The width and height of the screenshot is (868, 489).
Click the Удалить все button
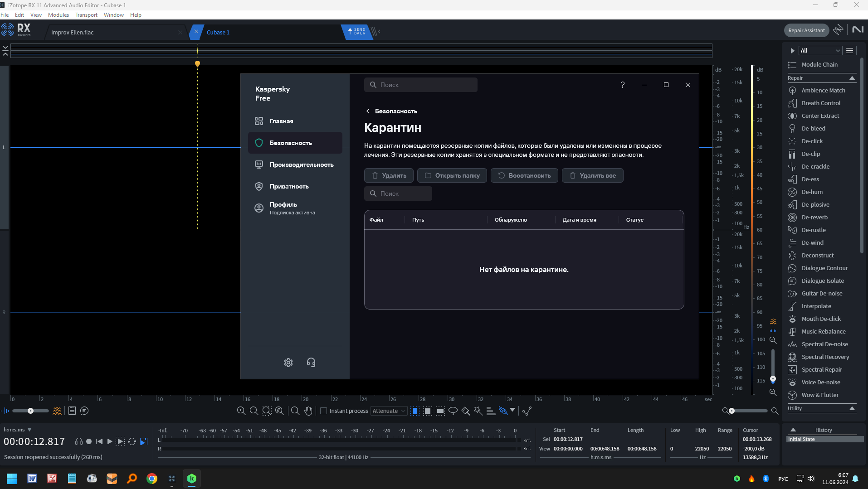tap(592, 175)
